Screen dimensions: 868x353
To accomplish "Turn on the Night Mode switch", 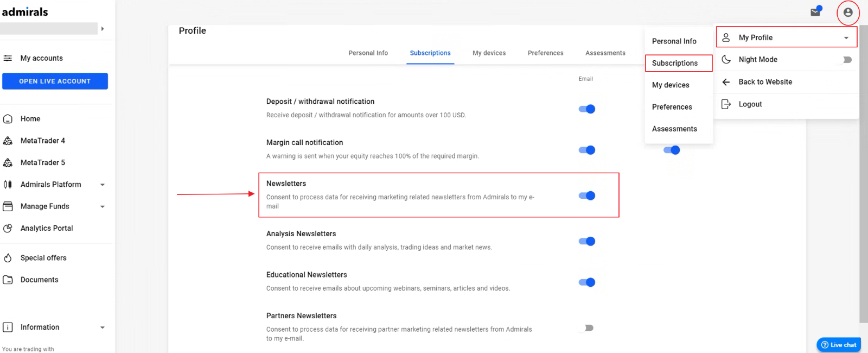I will click(846, 60).
